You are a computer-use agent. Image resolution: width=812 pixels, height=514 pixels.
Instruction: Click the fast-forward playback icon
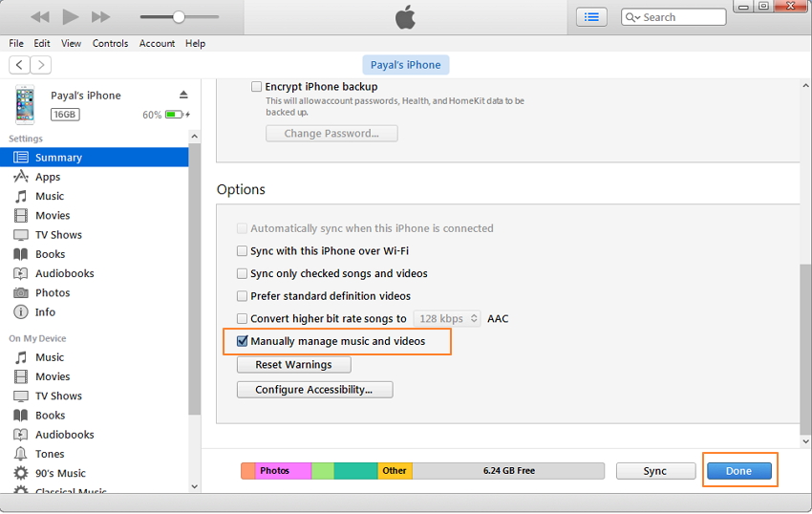click(100, 17)
